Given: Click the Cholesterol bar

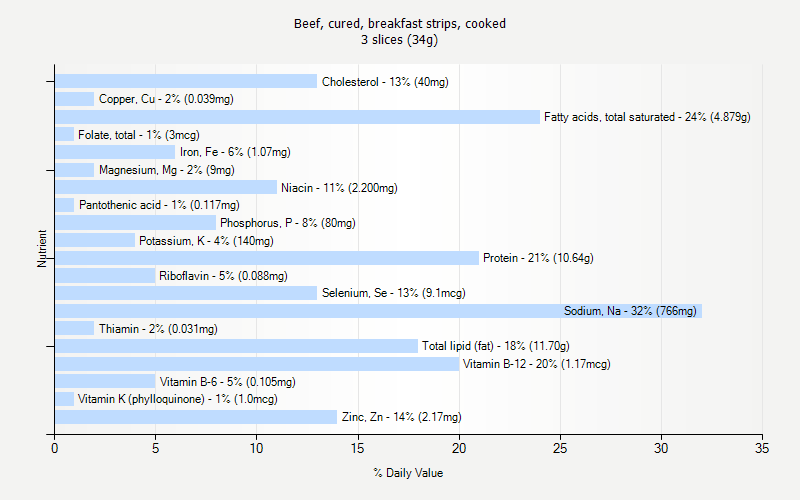Looking at the screenshot, I should [185, 81].
